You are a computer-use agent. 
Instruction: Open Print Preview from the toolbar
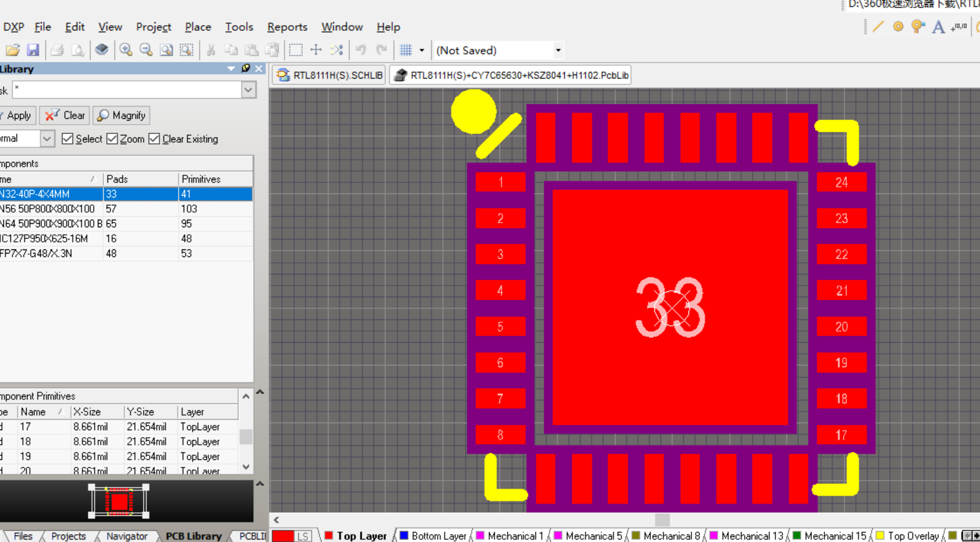point(78,50)
